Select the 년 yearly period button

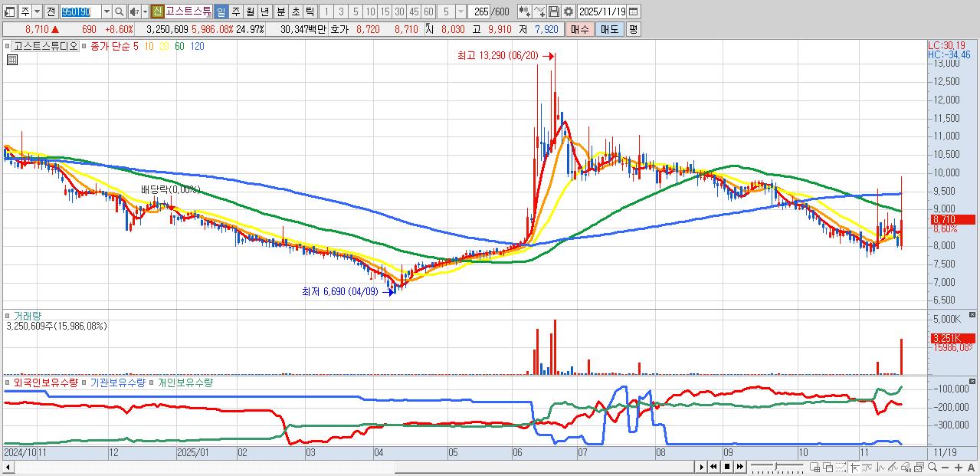coord(264,11)
